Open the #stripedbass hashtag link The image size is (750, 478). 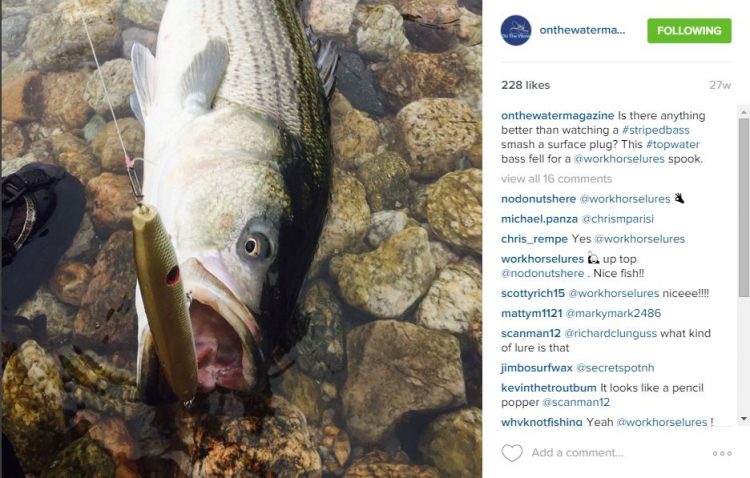point(655,130)
